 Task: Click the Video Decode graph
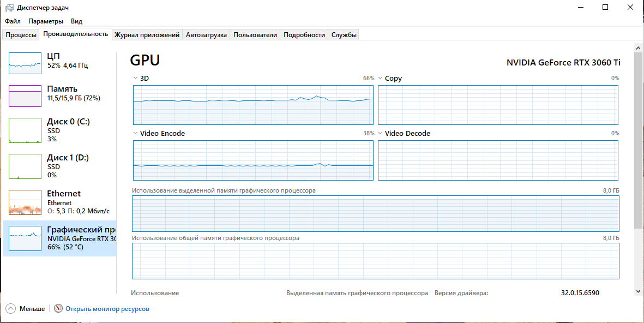click(x=498, y=160)
